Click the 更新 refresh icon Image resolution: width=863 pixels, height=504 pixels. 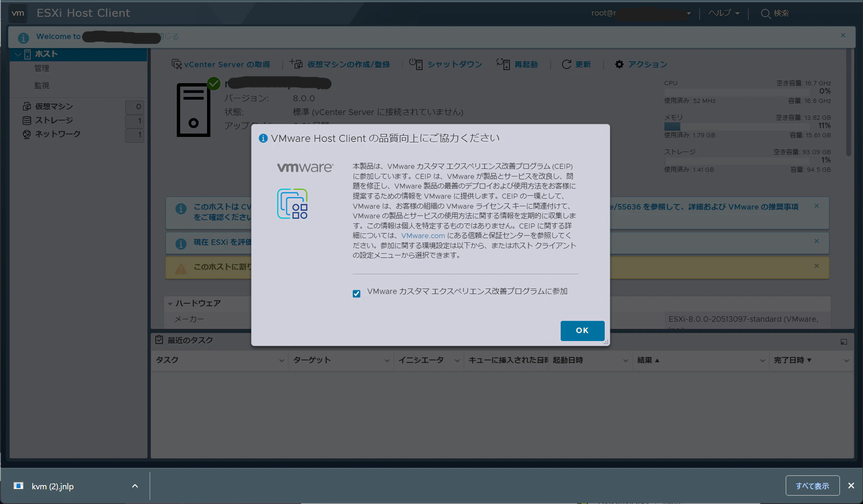567,64
